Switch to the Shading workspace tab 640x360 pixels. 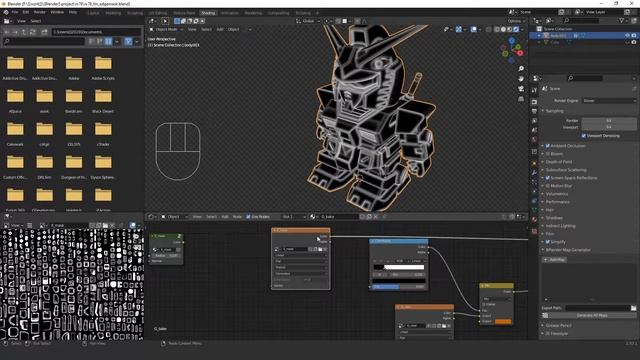point(208,13)
